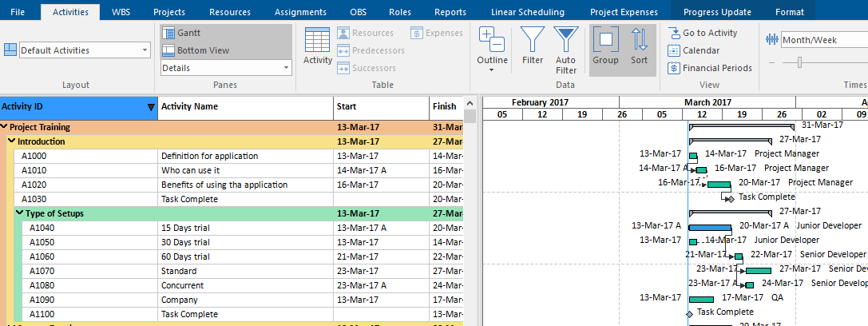Image resolution: width=868 pixels, height=326 pixels.
Task: Select activity A1030 row
Action: (x=239, y=199)
